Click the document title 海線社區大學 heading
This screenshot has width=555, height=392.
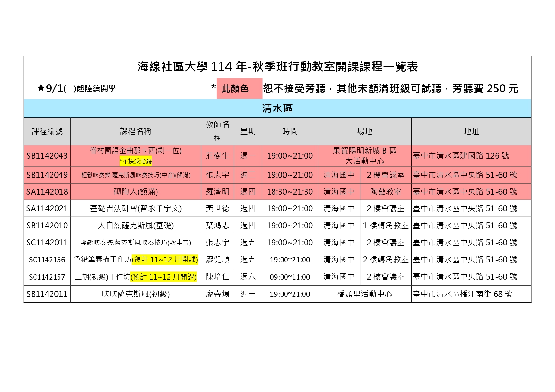click(x=277, y=67)
